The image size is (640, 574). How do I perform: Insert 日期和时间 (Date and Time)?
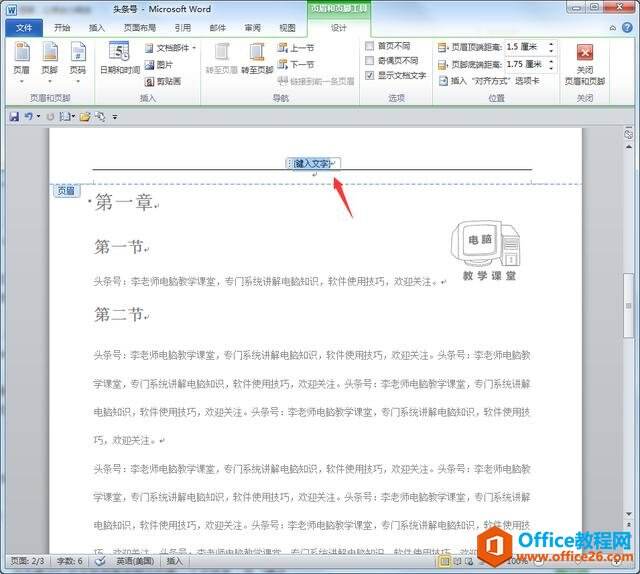119,58
